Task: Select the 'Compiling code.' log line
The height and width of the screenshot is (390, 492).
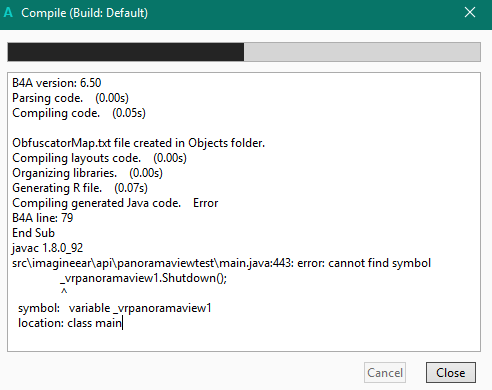Action: coord(79,113)
